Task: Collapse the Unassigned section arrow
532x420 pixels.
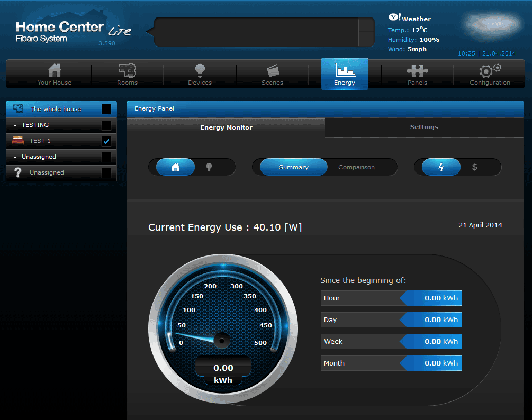Action: pyautogui.click(x=15, y=157)
